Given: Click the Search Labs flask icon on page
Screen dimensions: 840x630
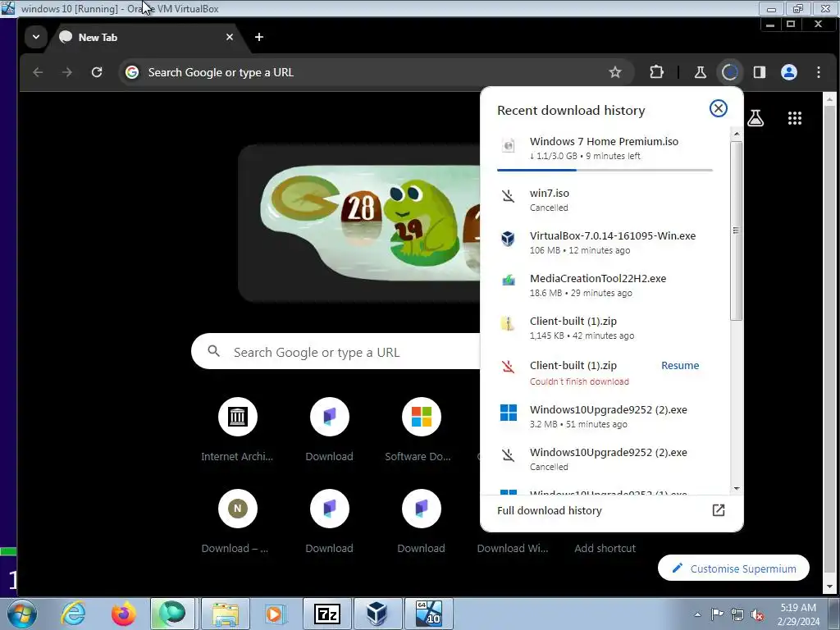Looking at the screenshot, I should [756, 118].
